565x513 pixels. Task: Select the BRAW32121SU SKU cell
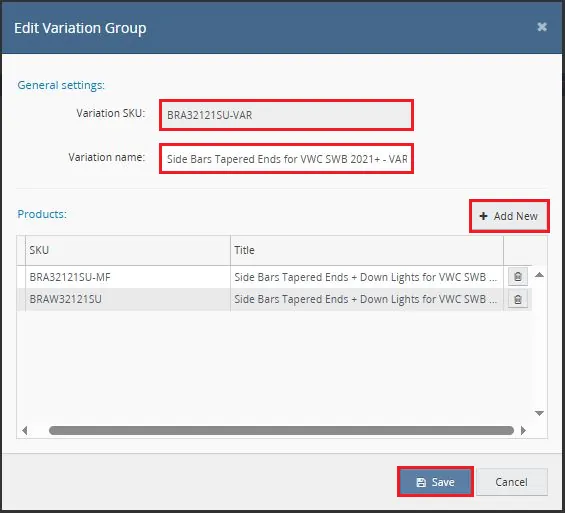click(128, 299)
